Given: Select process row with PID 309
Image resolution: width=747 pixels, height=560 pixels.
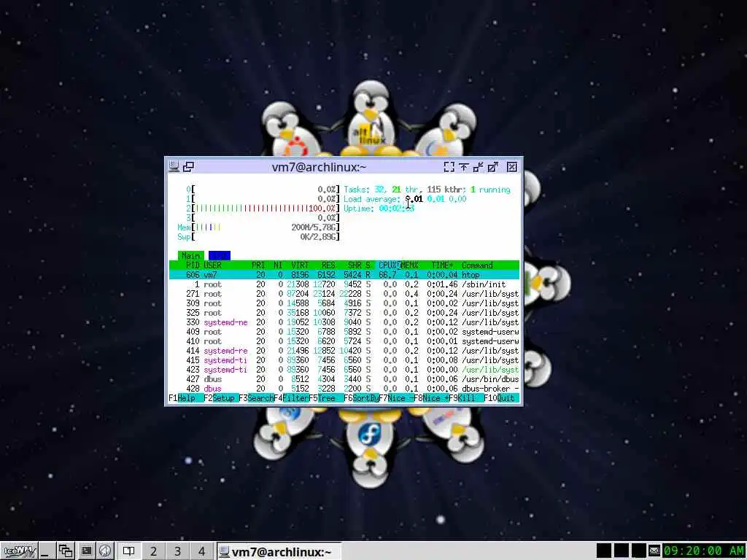Looking at the screenshot, I should [x=344, y=303].
